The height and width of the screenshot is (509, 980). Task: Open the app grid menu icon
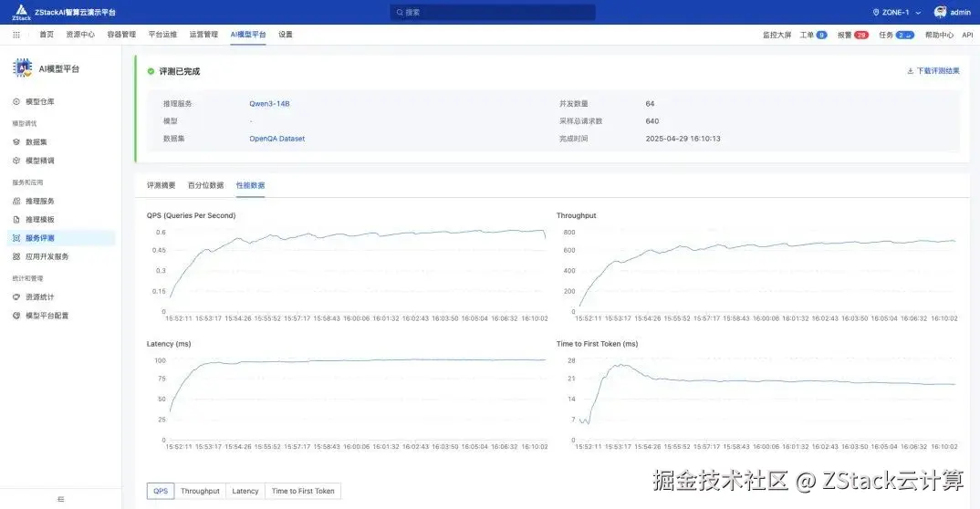pyautogui.click(x=16, y=35)
